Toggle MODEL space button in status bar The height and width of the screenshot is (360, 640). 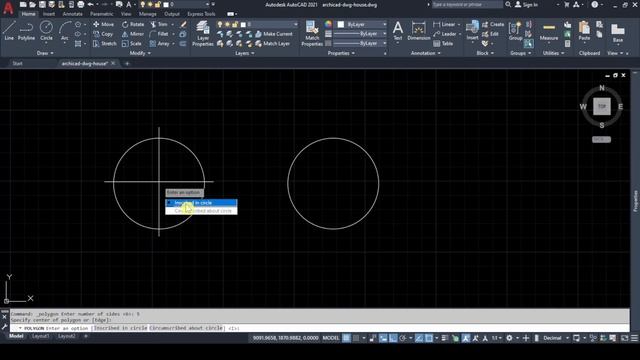pyautogui.click(x=331, y=338)
